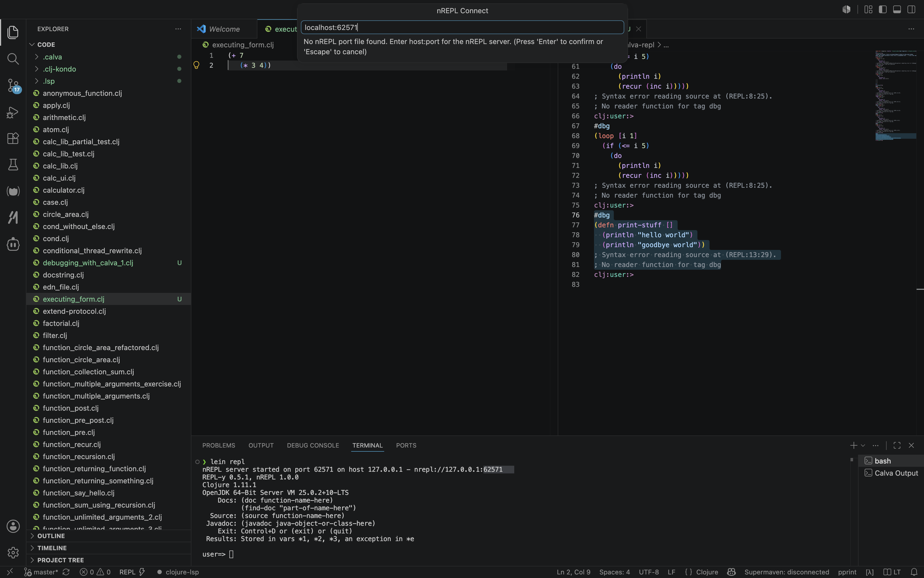Switch to the DEBUG CONSOLE tab

[x=313, y=445]
